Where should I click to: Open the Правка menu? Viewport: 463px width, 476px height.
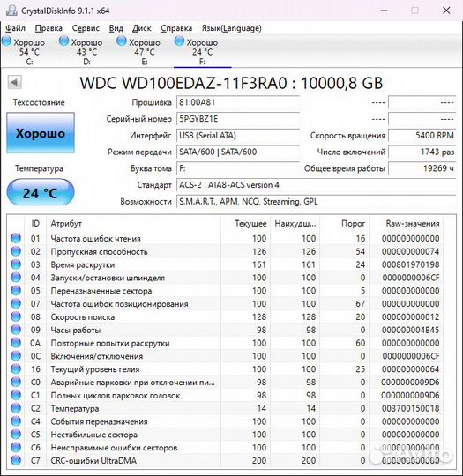pyautogui.click(x=49, y=28)
